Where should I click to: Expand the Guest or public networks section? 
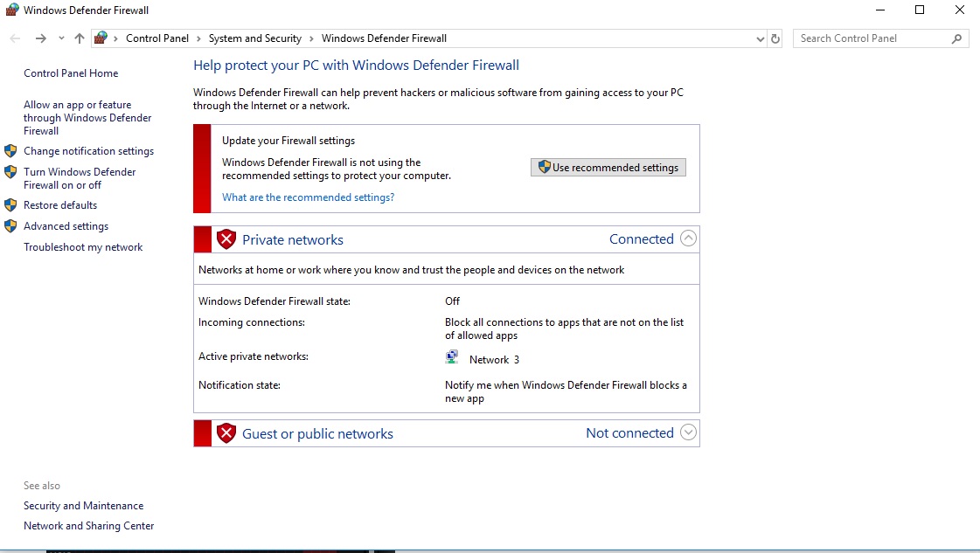pyautogui.click(x=688, y=432)
